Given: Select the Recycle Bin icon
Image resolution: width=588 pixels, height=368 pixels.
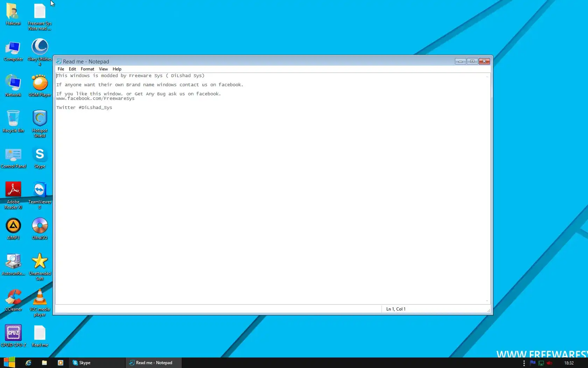Looking at the screenshot, I should click(13, 121).
